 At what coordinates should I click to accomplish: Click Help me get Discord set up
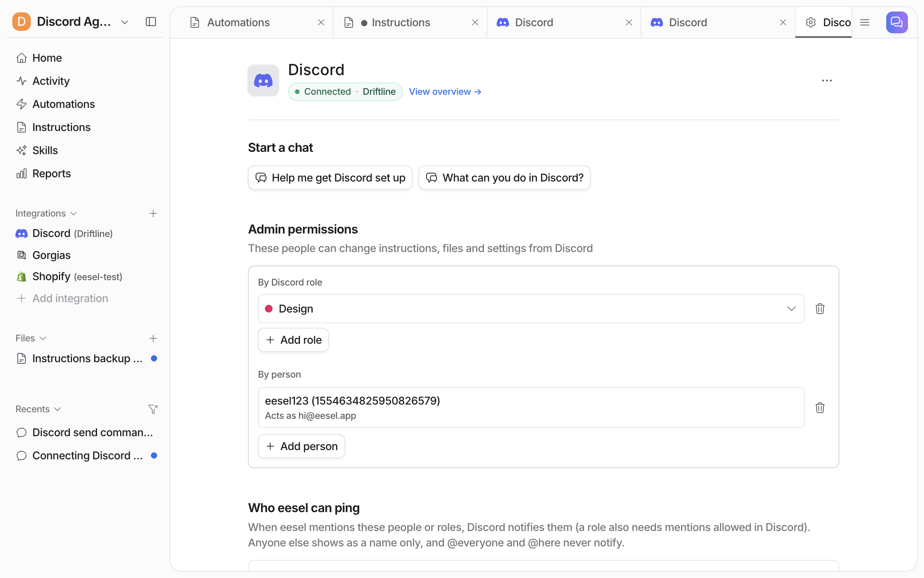pyautogui.click(x=330, y=178)
